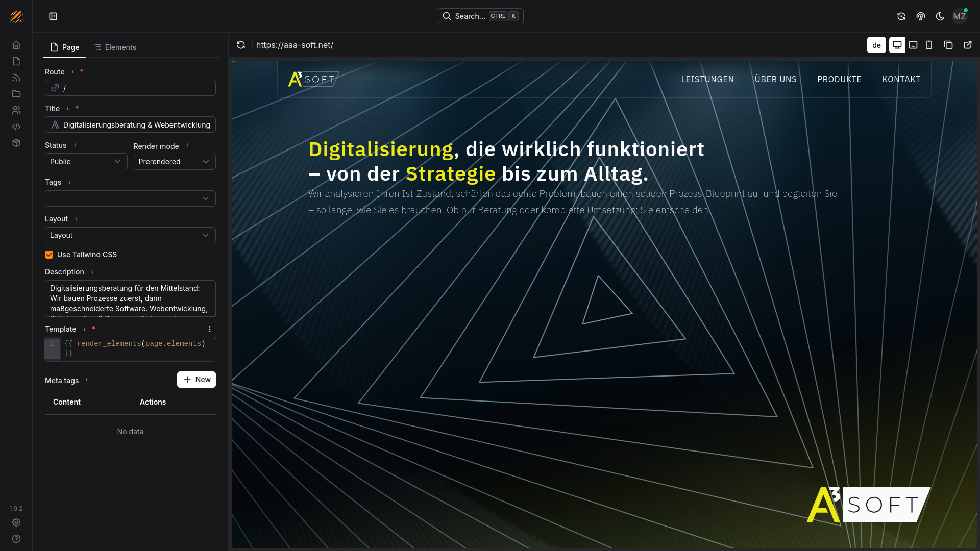Image resolution: width=980 pixels, height=551 pixels.
Task: Open page in new window icon
Action: (967, 45)
